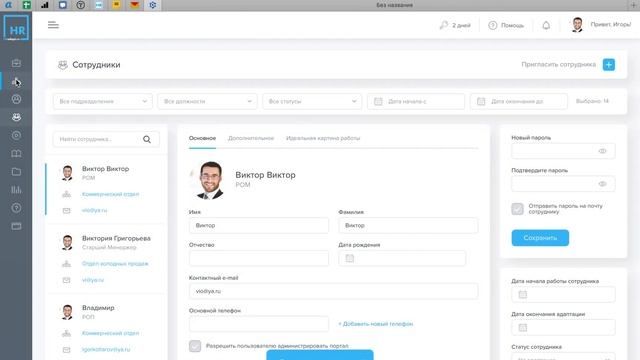Select Виктор Виктор in employee list
The image size is (640, 360).
pyautogui.click(x=105, y=169)
